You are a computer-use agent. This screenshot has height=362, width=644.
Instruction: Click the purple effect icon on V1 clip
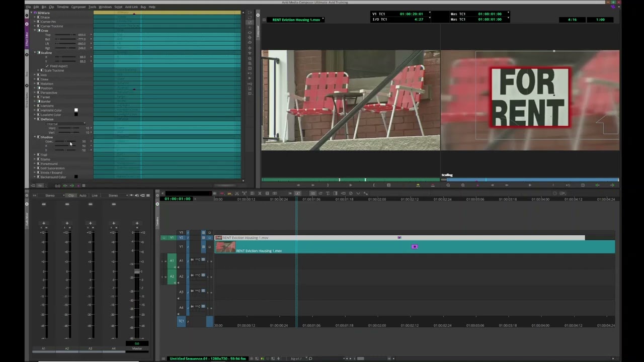(415, 247)
